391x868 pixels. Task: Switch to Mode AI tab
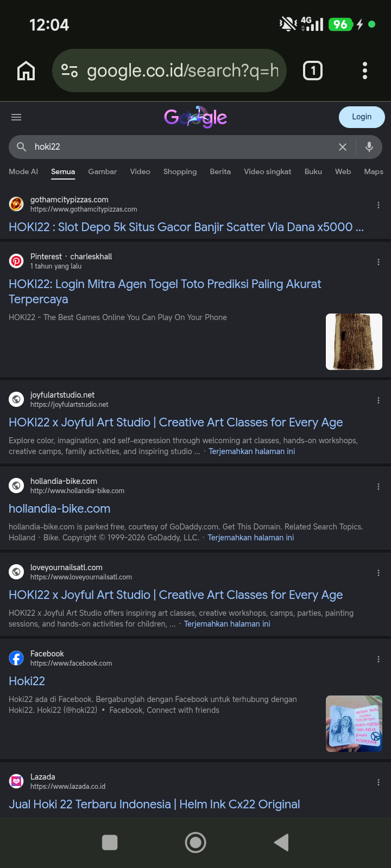point(23,171)
